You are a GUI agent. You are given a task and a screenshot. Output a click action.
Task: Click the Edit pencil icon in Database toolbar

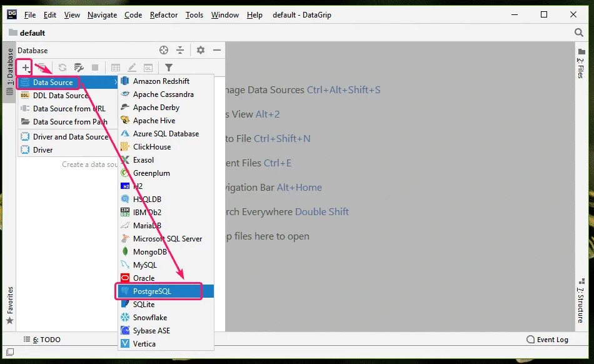(132, 68)
